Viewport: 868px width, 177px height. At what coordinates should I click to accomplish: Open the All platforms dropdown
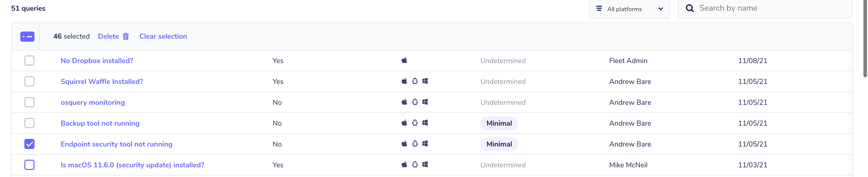[629, 8]
